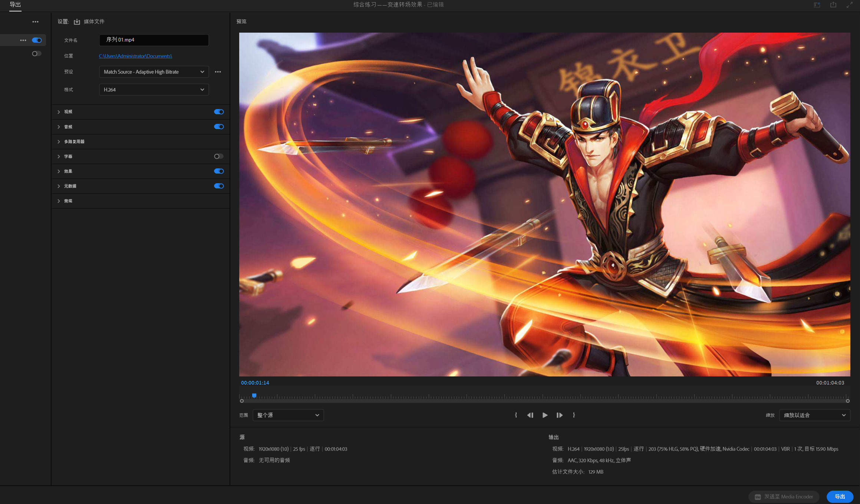Disable the 视频 video export toggle
This screenshot has width=860, height=504.
click(x=219, y=112)
